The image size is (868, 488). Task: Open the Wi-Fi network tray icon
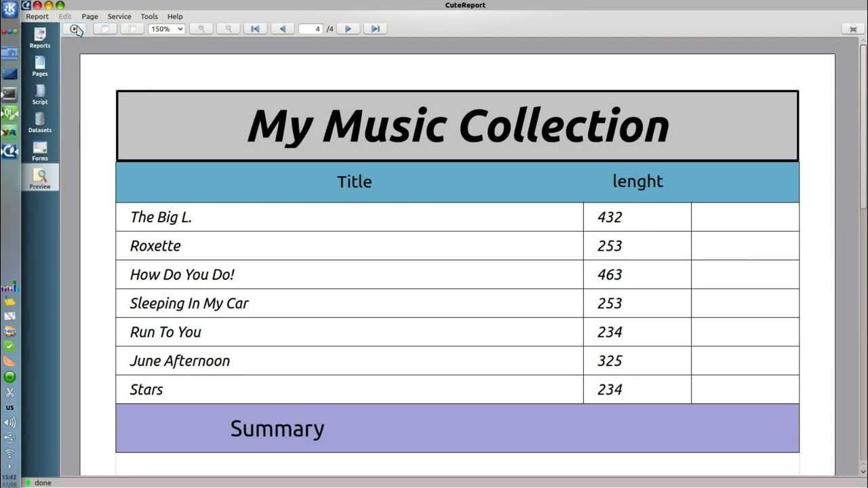pos(9,453)
